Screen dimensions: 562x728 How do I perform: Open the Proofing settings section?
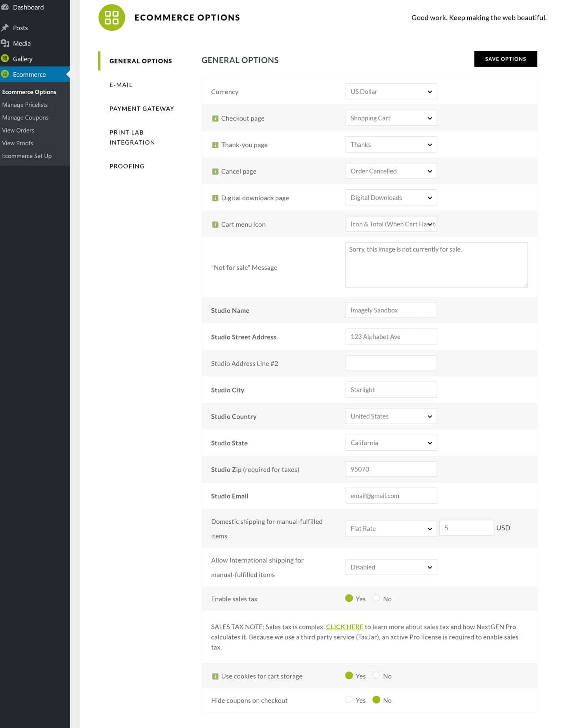[x=127, y=166]
